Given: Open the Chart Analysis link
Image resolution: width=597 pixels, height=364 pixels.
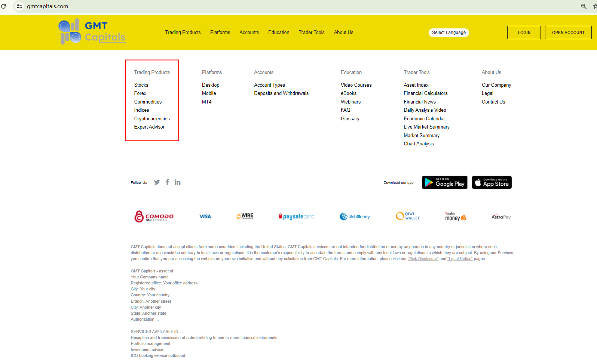Looking at the screenshot, I should (x=419, y=144).
